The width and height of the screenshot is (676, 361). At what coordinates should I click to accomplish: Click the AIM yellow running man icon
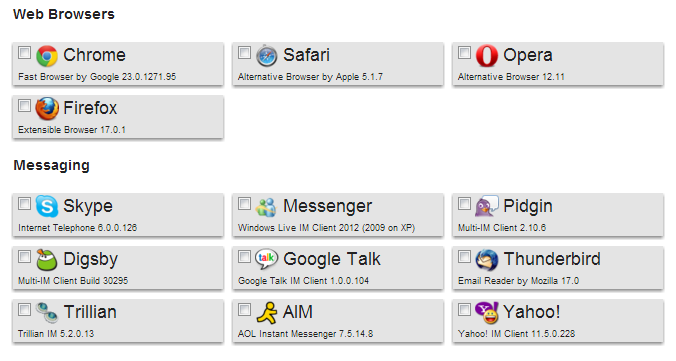click(267, 313)
